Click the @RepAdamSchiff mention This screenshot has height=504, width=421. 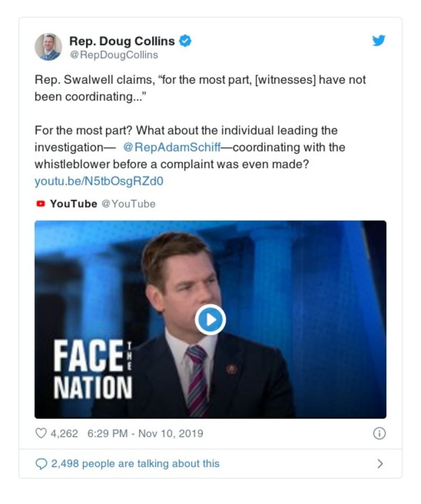[x=171, y=147]
